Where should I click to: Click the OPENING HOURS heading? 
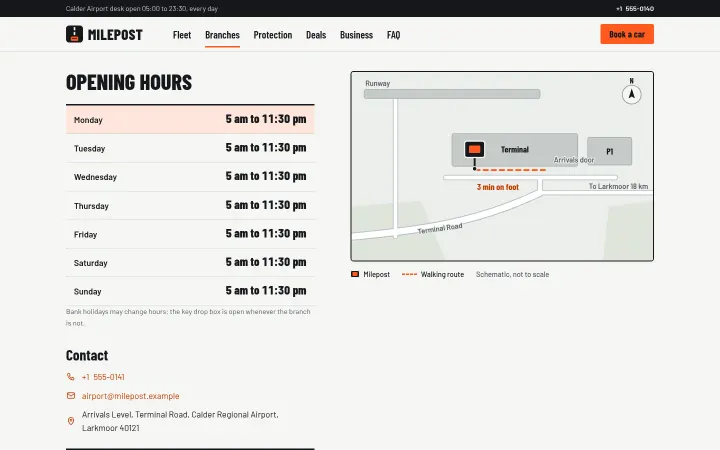click(x=129, y=82)
